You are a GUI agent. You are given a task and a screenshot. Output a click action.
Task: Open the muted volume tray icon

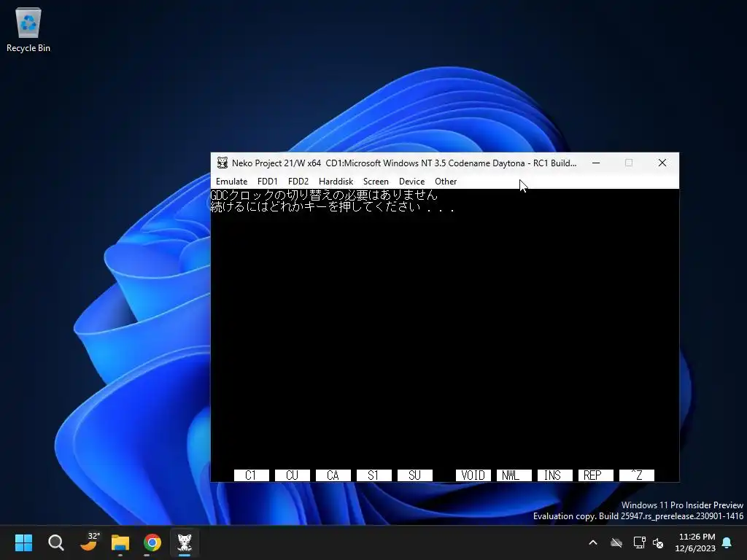pyautogui.click(x=659, y=542)
